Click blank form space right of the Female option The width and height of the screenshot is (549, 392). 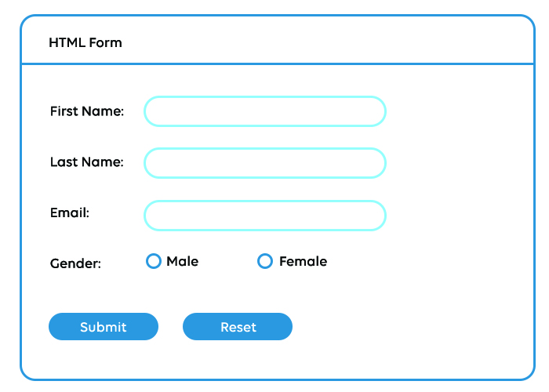424,262
